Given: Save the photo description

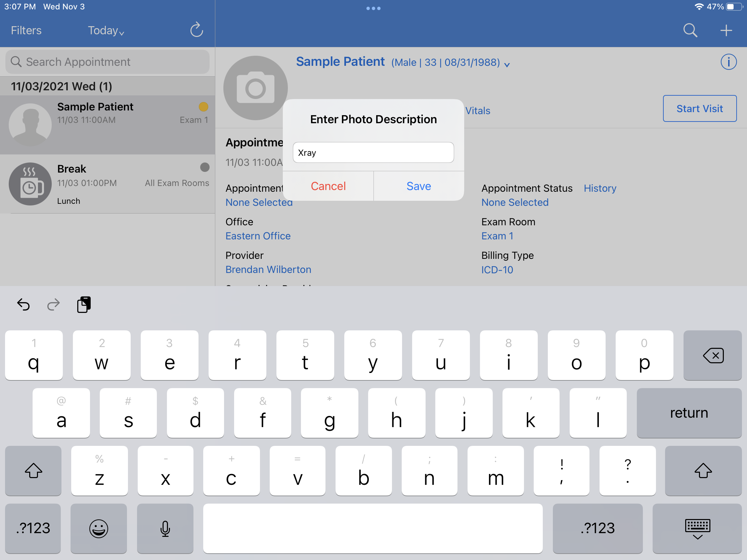Looking at the screenshot, I should [419, 186].
